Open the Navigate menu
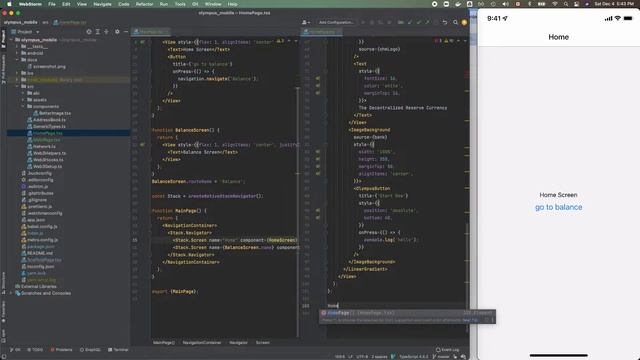640x360 pixels. (x=102, y=4)
